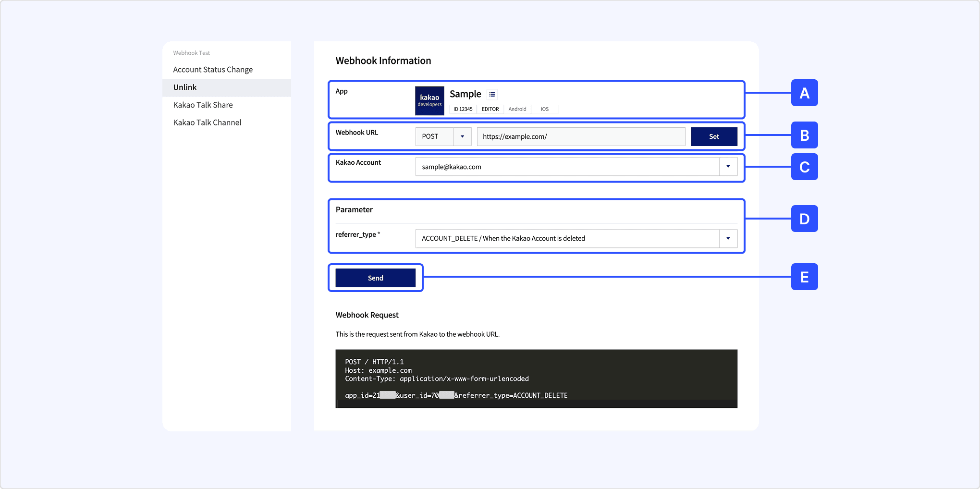Click callout marker A
The image size is (980, 489).
804,93
